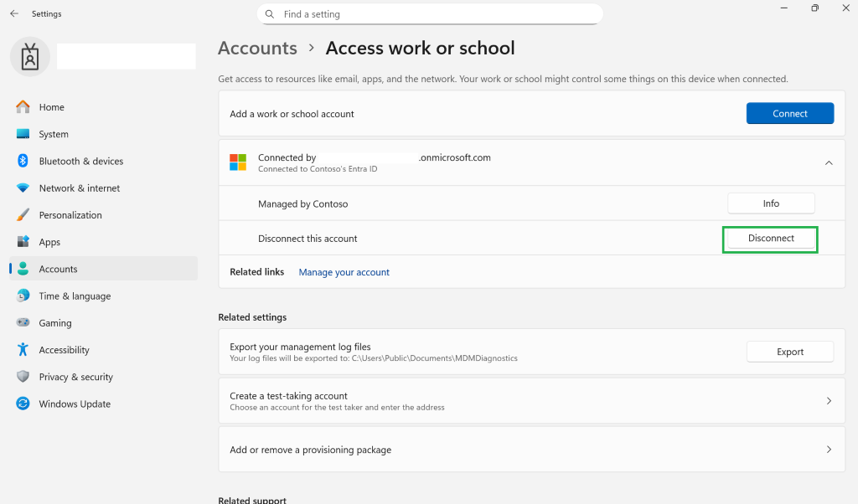The width and height of the screenshot is (858, 504).
Task: Open Personalization paintbrush icon
Action: [23, 215]
